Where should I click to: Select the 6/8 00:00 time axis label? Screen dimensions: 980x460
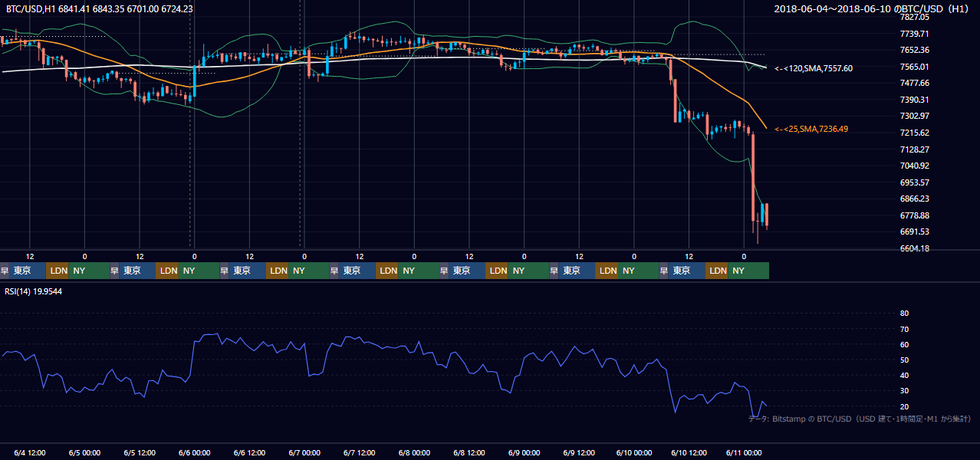(x=415, y=452)
